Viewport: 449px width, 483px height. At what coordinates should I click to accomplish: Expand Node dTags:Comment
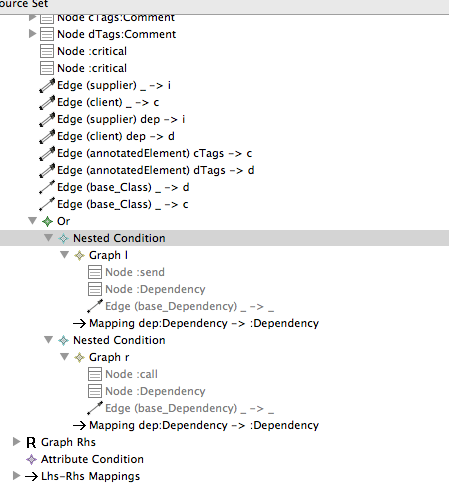(x=32, y=34)
